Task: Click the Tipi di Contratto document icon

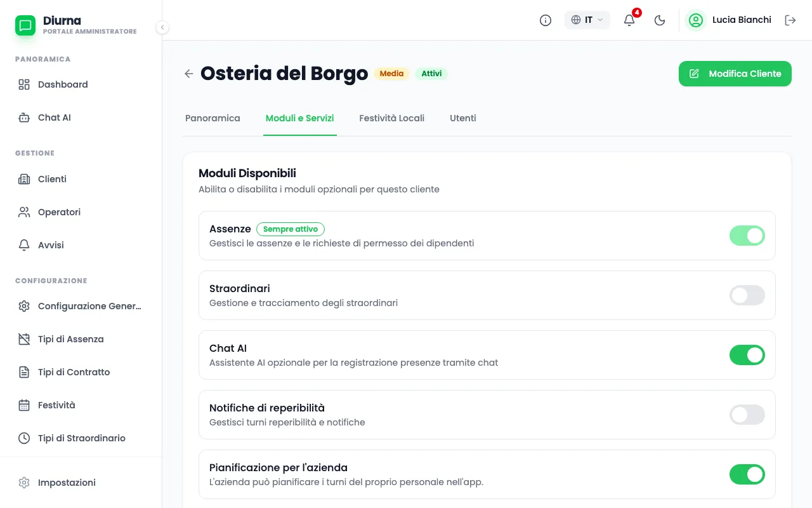Action: (x=24, y=372)
